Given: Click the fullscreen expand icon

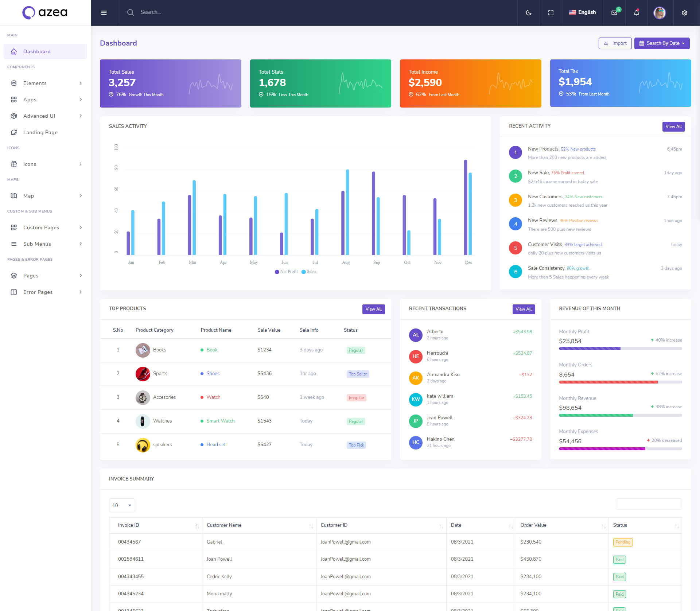Looking at the screenshot, I should 551,13.
